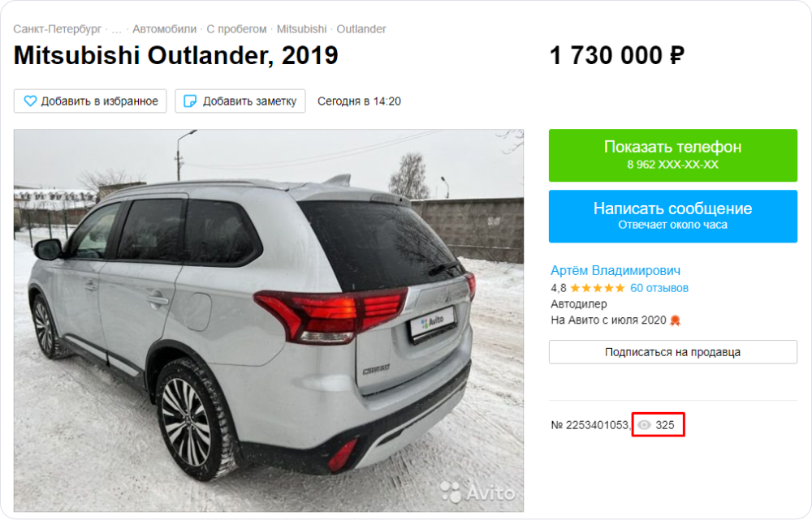Go to С пробегом breadcrumb category
The height and width of the screenshot is (520, 812).
click(236, 29)
